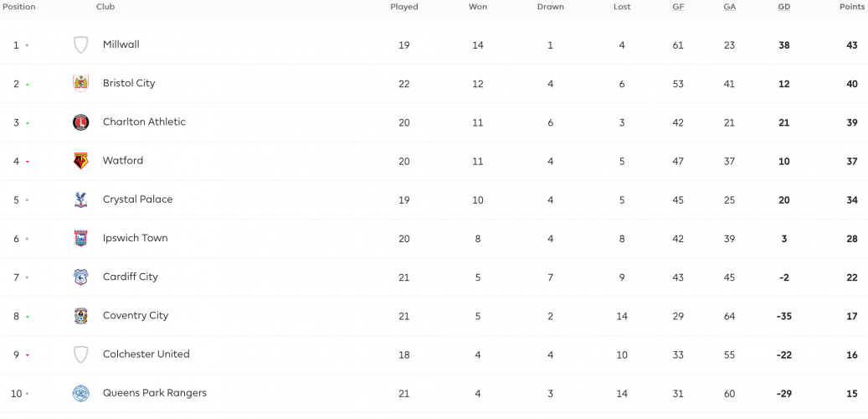Click the Queens Park Rangers crest
Screen dimensions: 868x419
[81, 394]
